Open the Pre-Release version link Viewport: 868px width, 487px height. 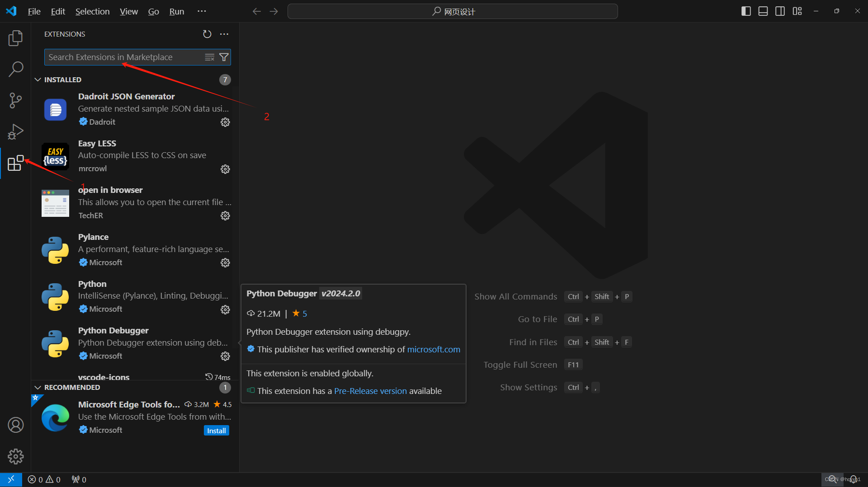point(370,391)
